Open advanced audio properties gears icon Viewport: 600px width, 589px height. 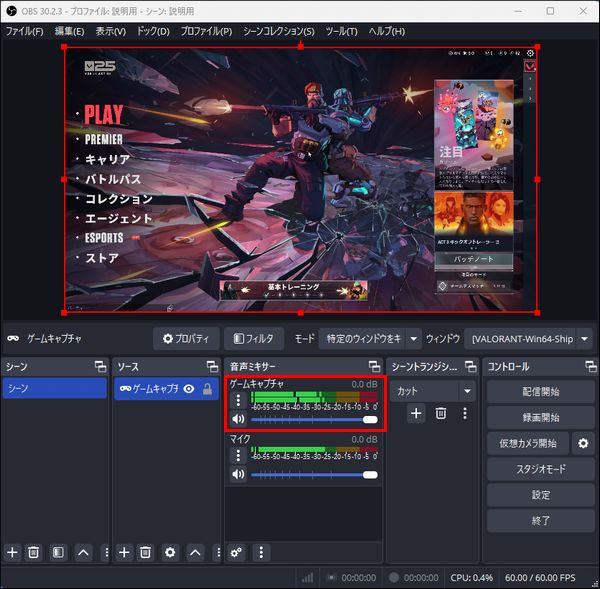(236, 552)
